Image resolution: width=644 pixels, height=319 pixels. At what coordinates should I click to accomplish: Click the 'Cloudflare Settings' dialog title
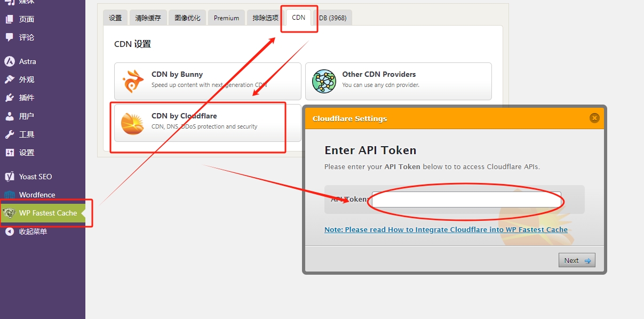click(349, 118)
